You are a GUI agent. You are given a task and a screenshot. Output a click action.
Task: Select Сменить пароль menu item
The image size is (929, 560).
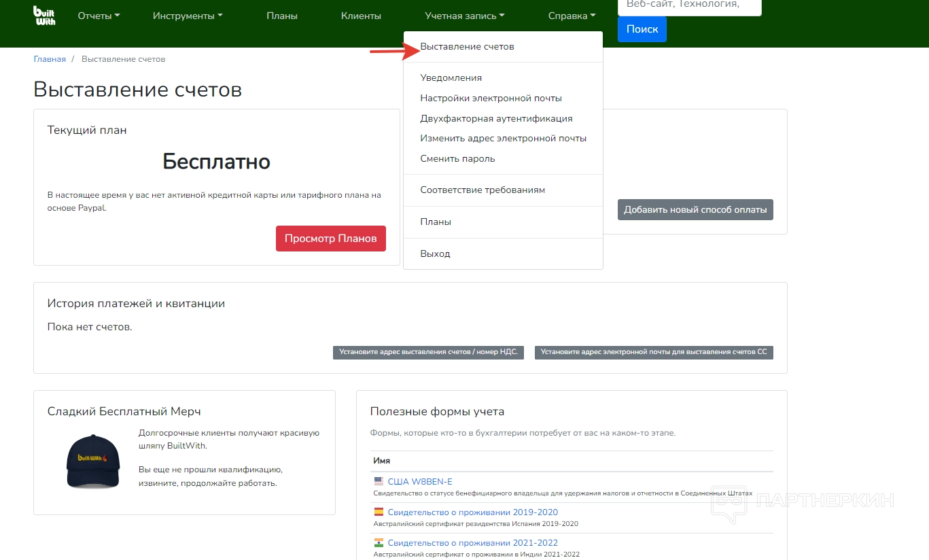[457, 158]
